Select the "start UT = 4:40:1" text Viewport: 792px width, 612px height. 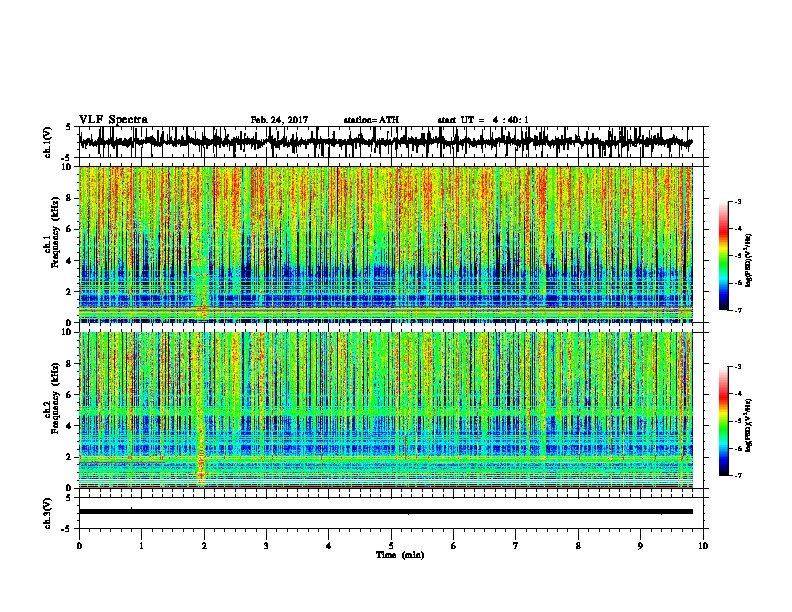click(483, 120)
